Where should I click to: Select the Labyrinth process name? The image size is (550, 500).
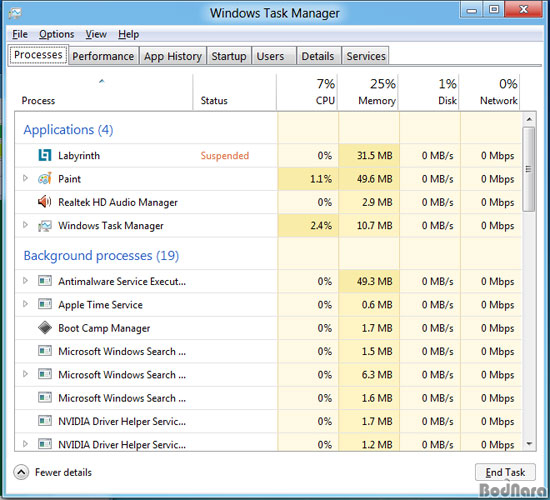pos(79,155)
